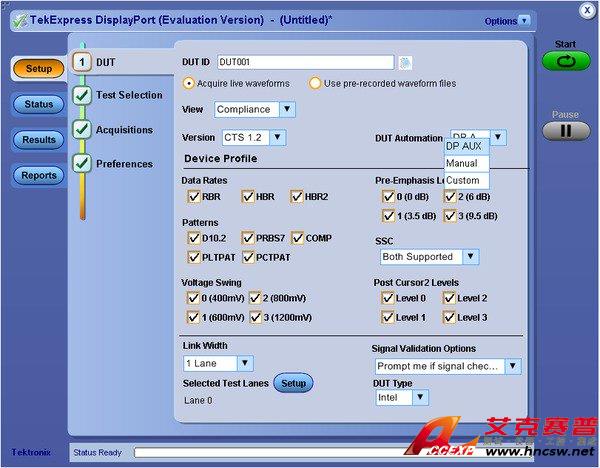This screenshot has width=600, height=468.
Task: Click the Test Selection checkmark icon
Action: point(82,95)
